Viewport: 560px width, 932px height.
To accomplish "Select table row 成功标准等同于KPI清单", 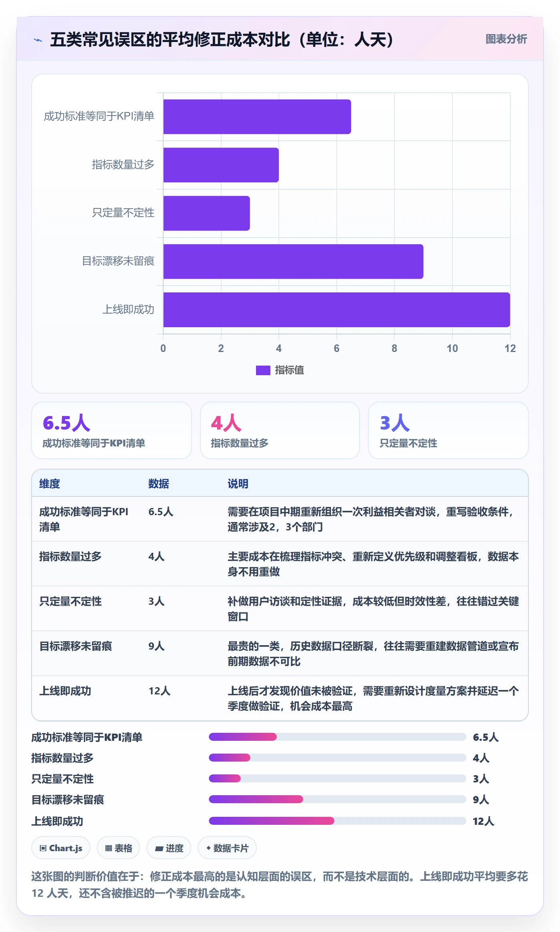I will point(280,519).
